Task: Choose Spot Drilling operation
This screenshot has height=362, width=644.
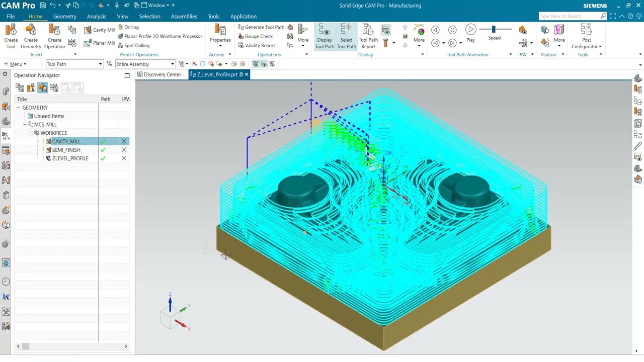Action: 133,45
